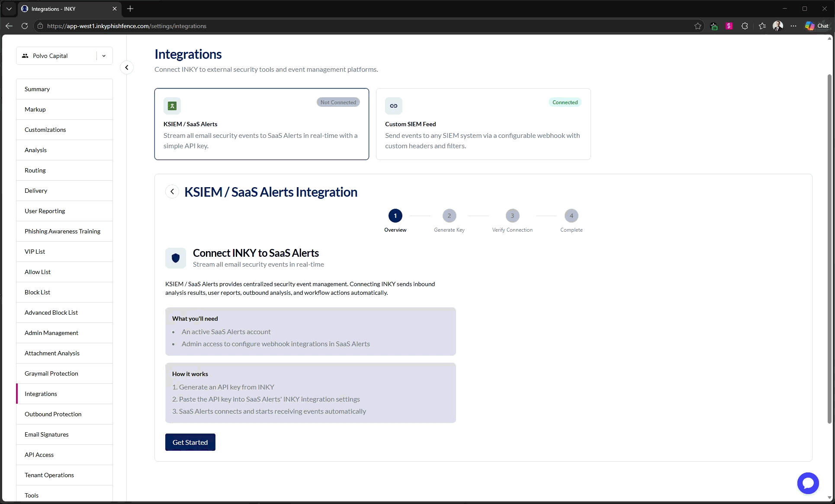Open the tab search dropdown arrow

(9, 9)
